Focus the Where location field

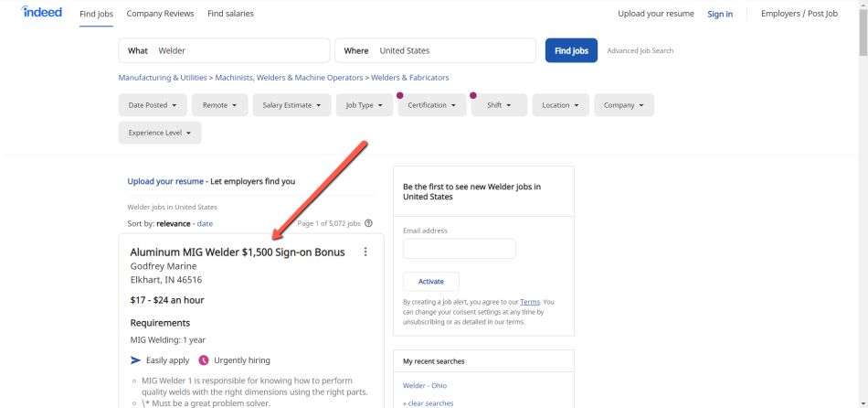(x=435, y=50)
